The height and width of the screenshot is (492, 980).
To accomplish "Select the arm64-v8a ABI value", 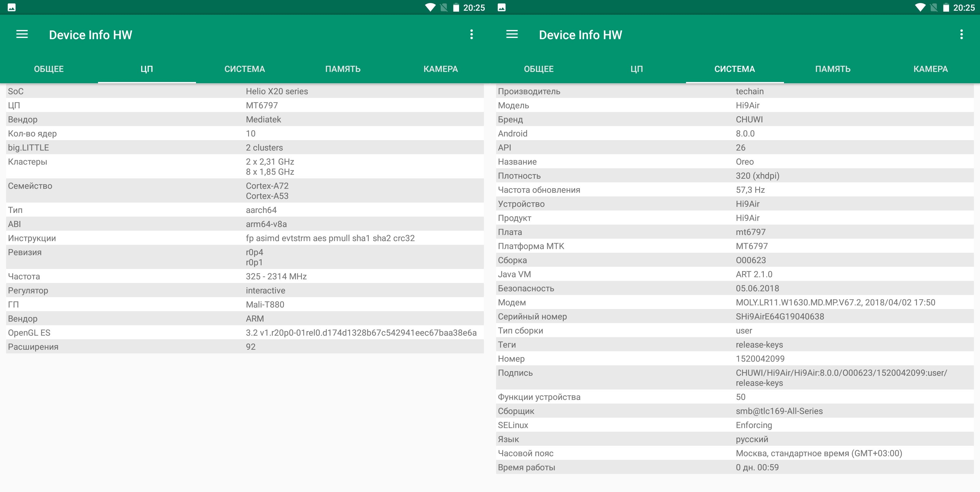I will point(266,224).
